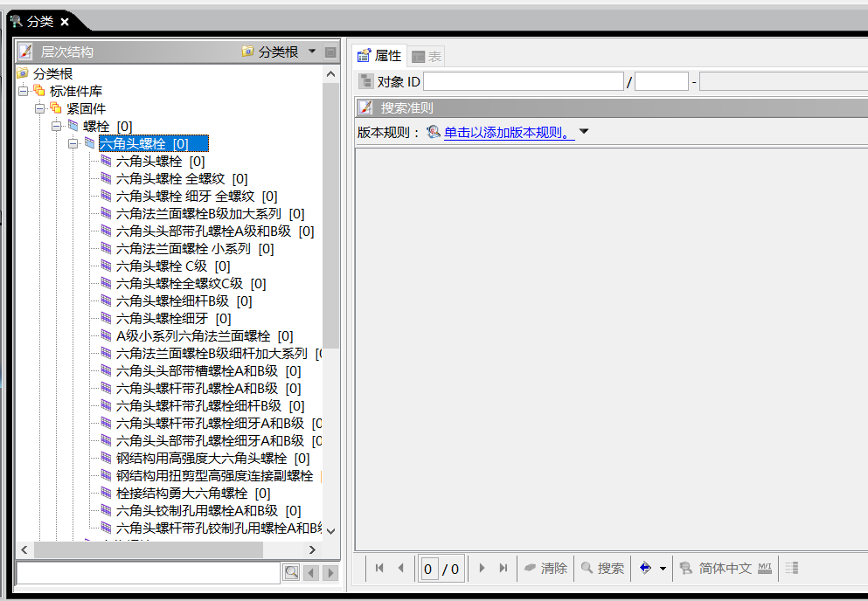Click the list options icon at toolbar end
868x601 pixels.
(x=792, y=568)
